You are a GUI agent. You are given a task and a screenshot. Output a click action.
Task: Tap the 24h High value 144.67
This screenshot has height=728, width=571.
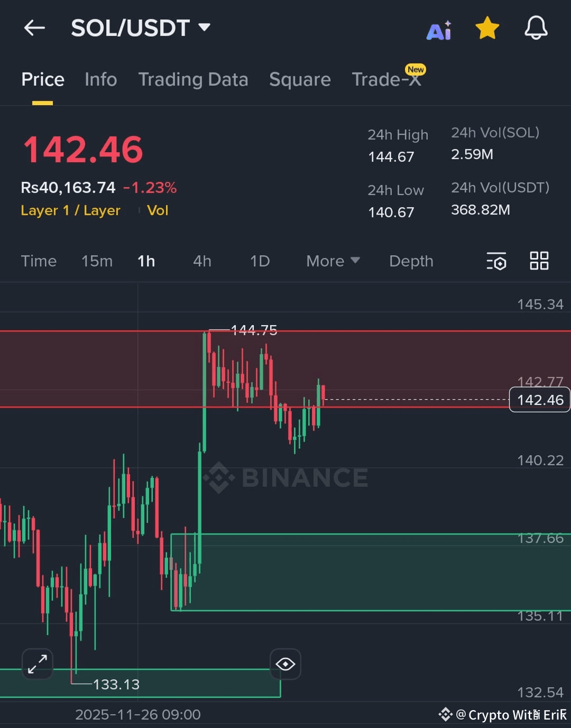391,157
